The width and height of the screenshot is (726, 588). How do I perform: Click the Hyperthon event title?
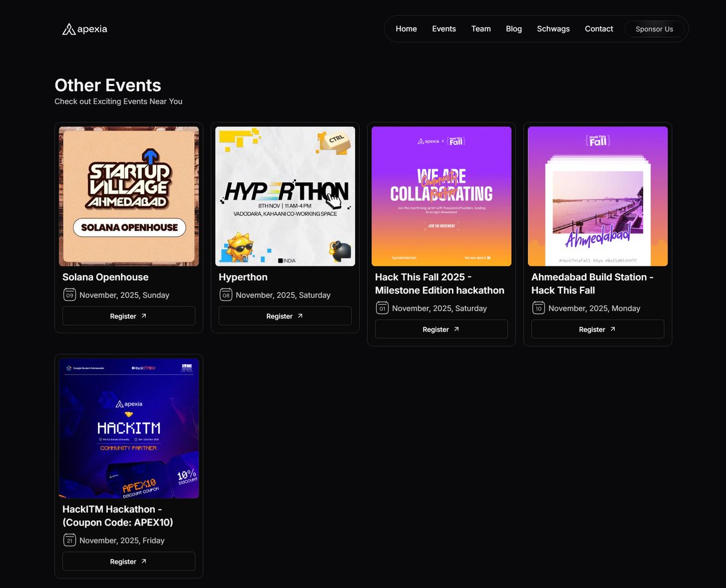[243, 277]
